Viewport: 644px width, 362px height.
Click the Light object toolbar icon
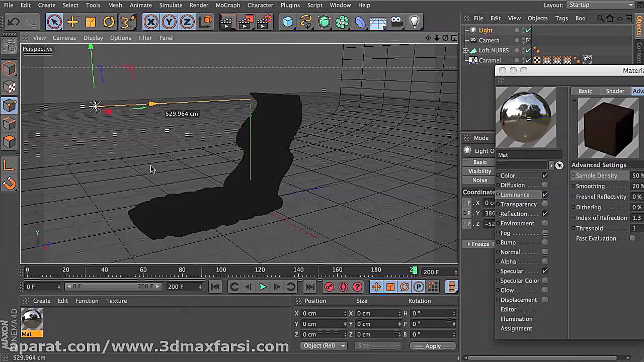click(415, 22)
